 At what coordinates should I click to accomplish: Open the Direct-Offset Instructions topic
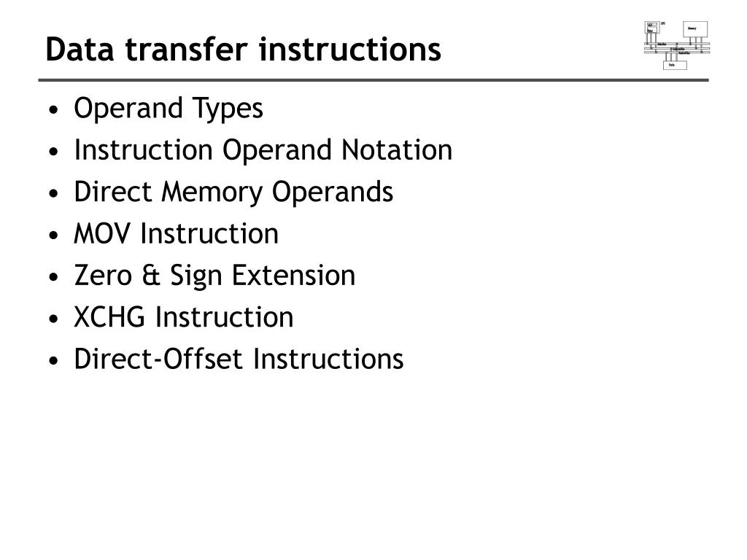239,359
